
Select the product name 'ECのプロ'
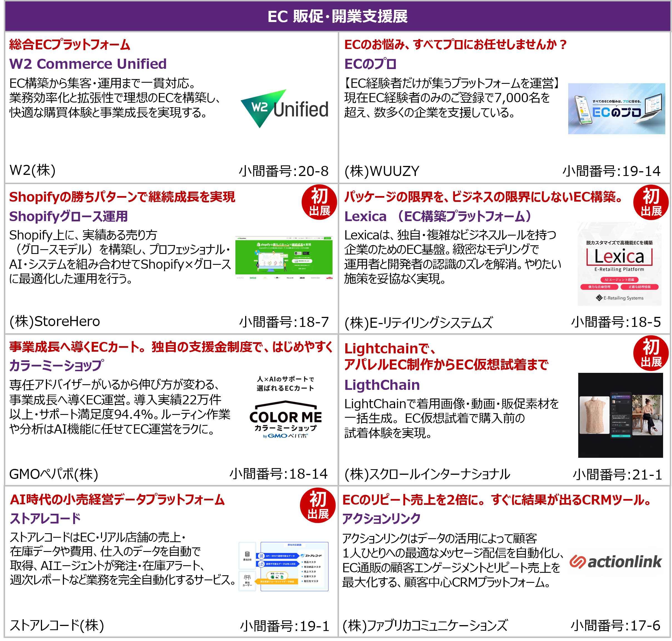click(370, 64)
